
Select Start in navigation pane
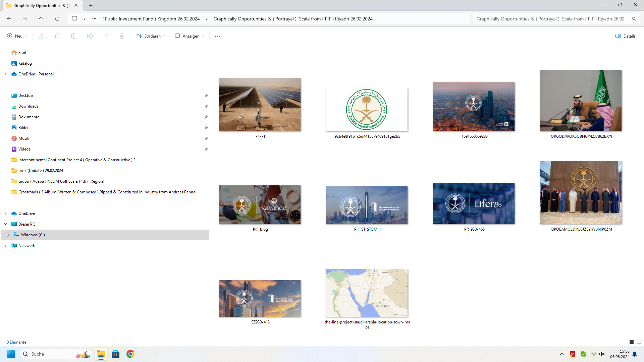pyautogui.click(x=22, y=53)
